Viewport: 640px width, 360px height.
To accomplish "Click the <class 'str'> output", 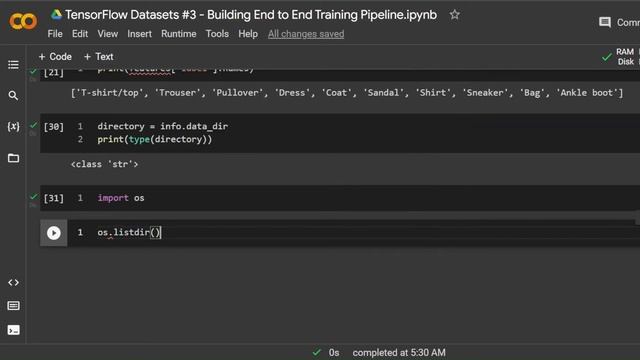I will pyautogui.click(x=104, y=164).
